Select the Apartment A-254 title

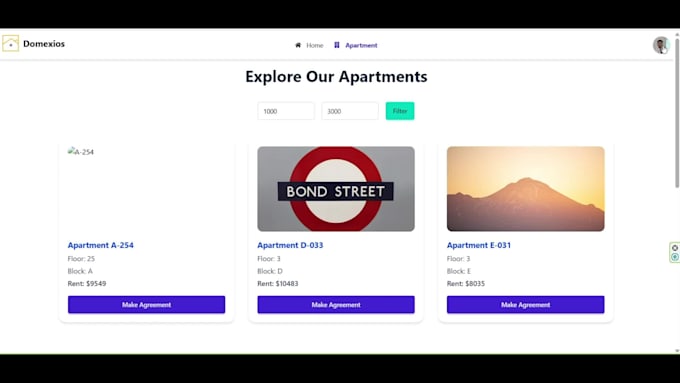[101, 245]
